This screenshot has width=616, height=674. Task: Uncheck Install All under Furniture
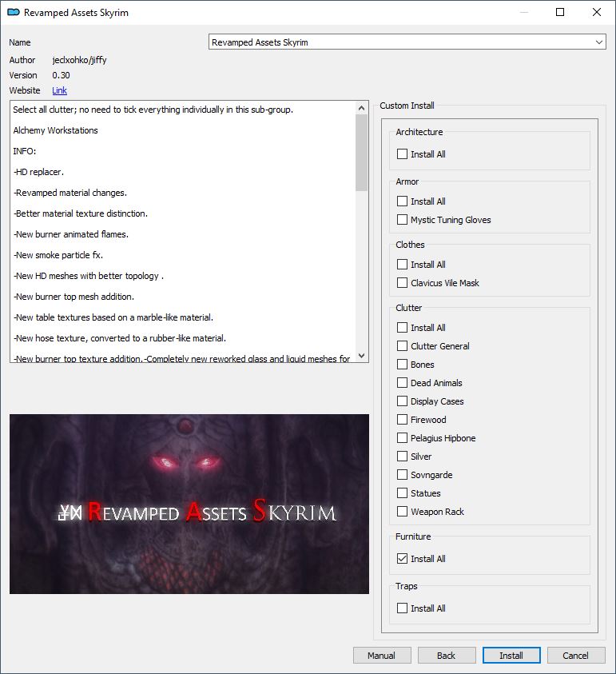tap(402, 559)
